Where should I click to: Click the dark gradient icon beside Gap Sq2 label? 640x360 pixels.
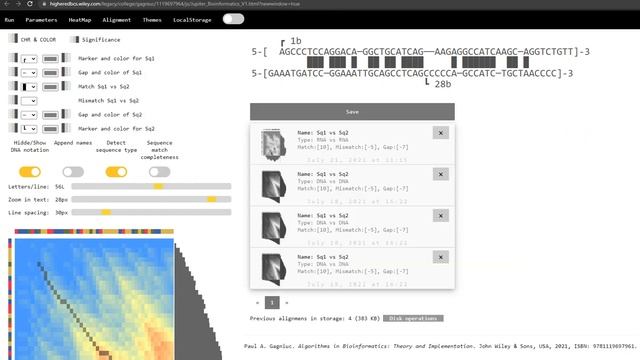click(x=66, y=114)
